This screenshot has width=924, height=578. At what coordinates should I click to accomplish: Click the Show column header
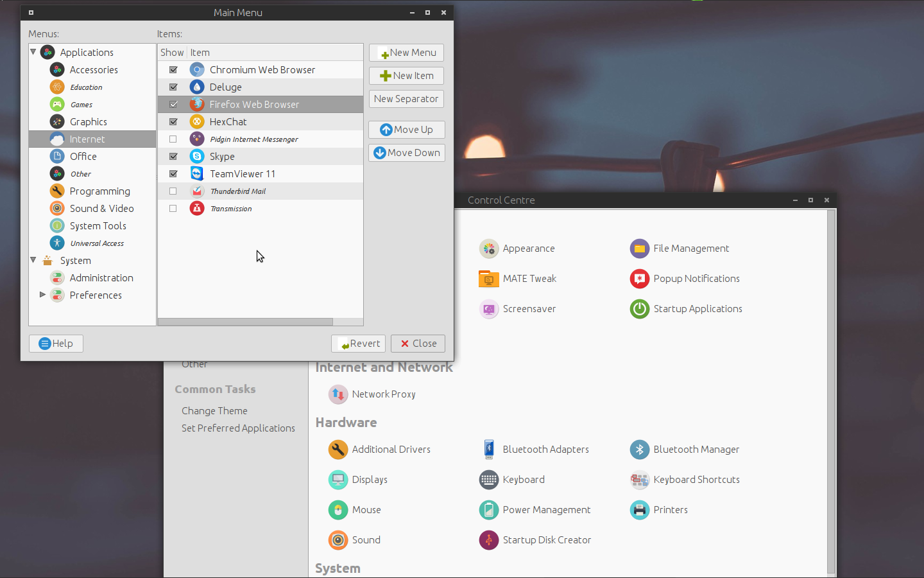[172, 53]
